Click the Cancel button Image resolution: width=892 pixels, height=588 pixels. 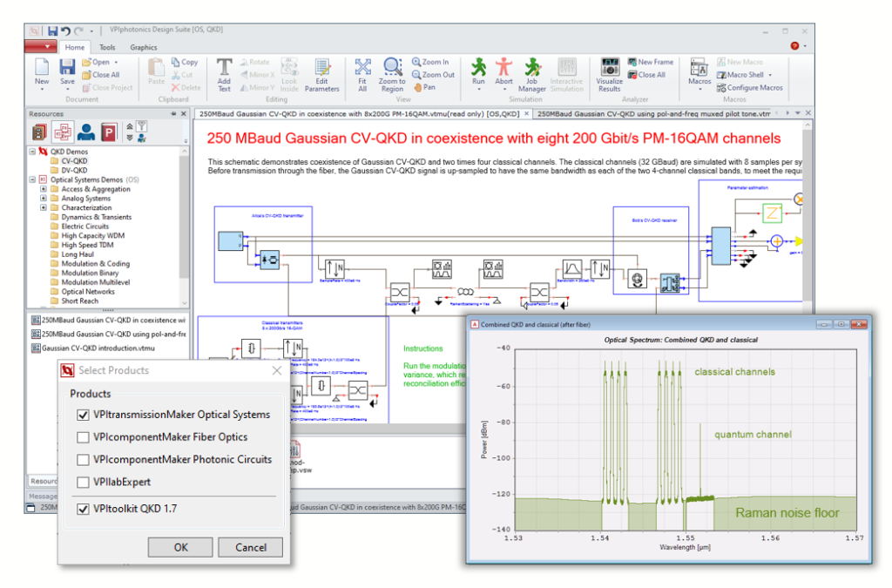point(250,547)
